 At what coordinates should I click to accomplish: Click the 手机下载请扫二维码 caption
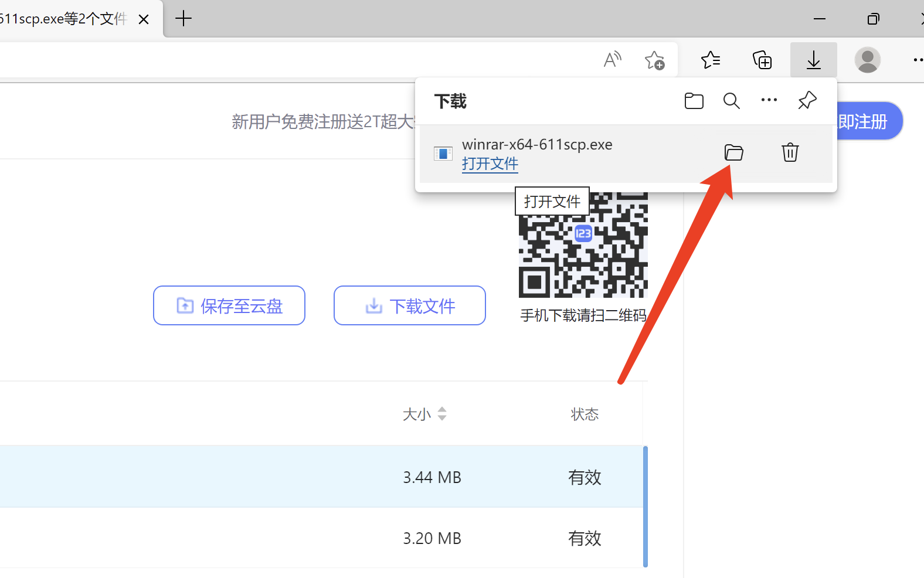pos(583,315)
